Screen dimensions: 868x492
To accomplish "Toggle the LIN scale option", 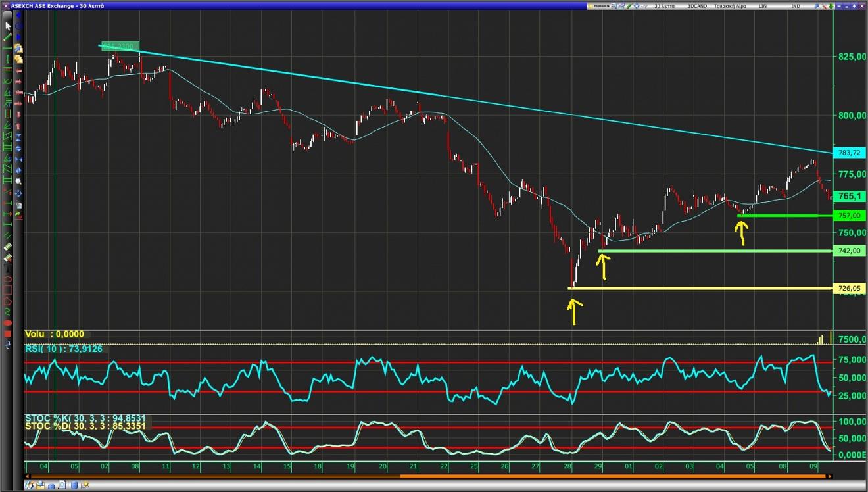I will coord(763,6).
